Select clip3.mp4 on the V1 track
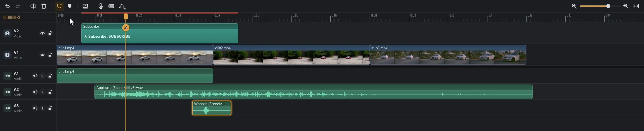The height and width of the screenshot is (131, 644). 448,55
